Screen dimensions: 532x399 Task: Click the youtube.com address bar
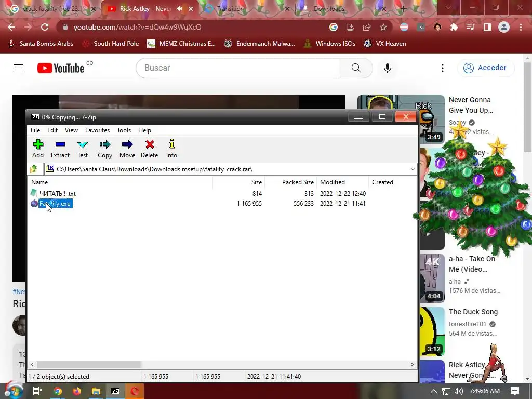(x=137, y=27)
